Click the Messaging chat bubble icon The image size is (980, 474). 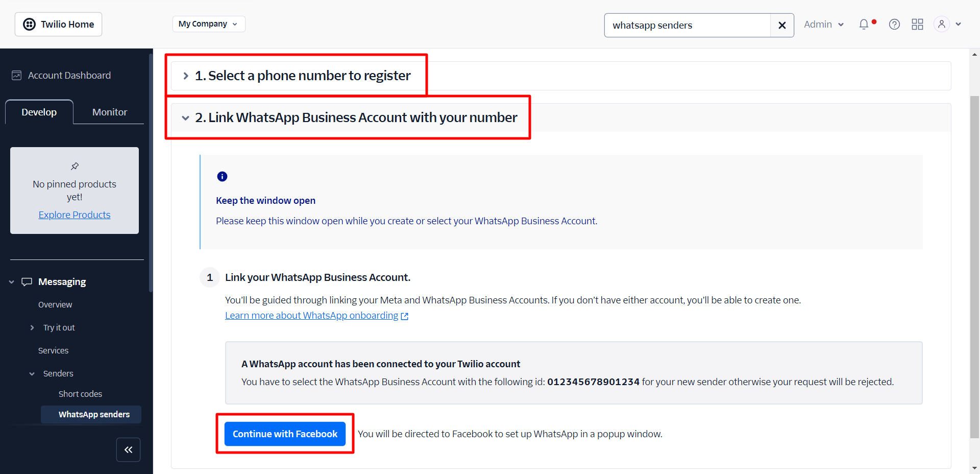tap(27, 282)
